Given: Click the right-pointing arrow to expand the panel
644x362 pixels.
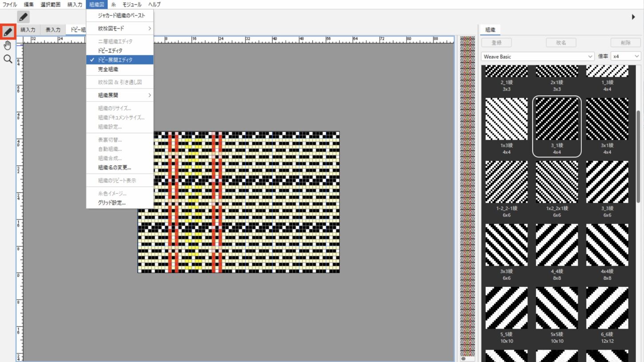Looking at the screenshot, I should (x=633, y=17).
